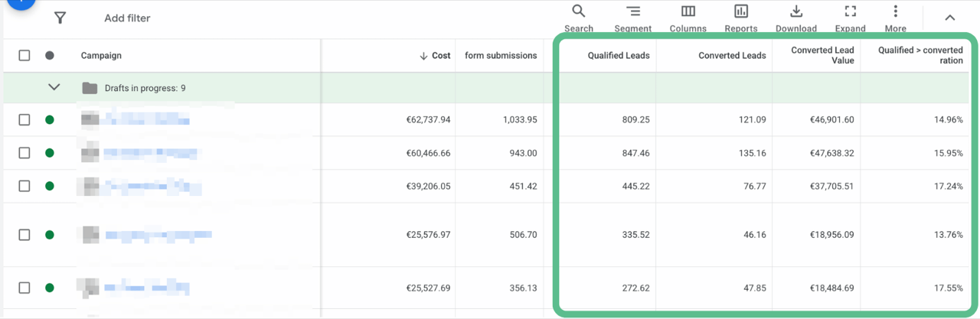Click the Drafts in progress folder icon
The image size is (980, 319).
90,88
